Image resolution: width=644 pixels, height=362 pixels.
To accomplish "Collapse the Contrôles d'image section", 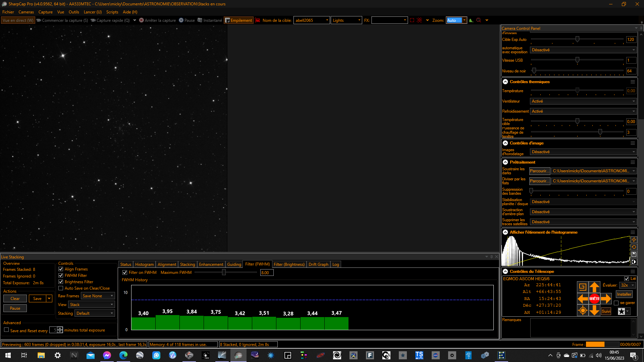I will 505,143.
